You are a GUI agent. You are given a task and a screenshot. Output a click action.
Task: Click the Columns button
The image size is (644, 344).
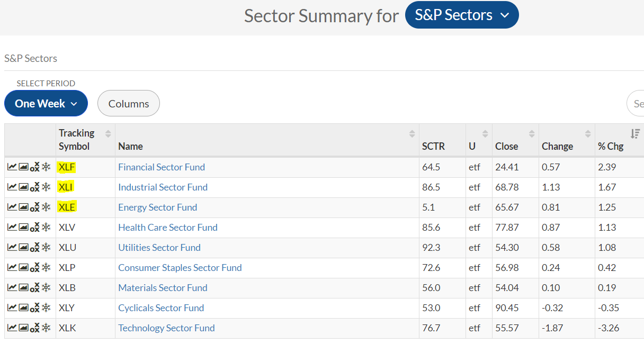tap(129, 104)
